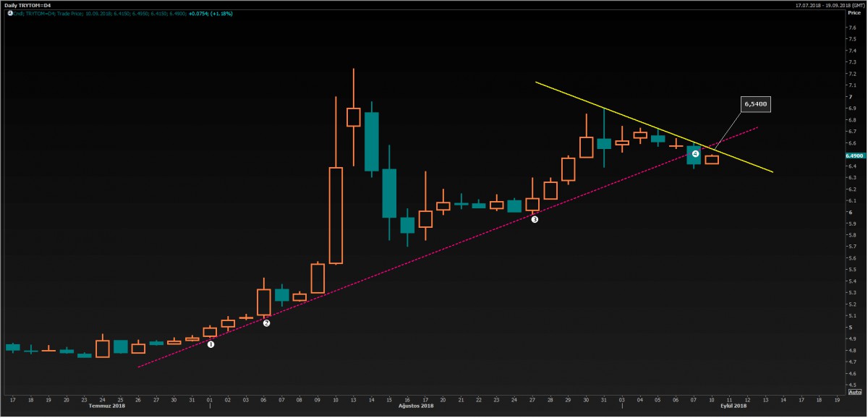This screenshot has width=868, height=418.
Task: Click the 6,5400 price annotation box
Action: click(755, 105)
